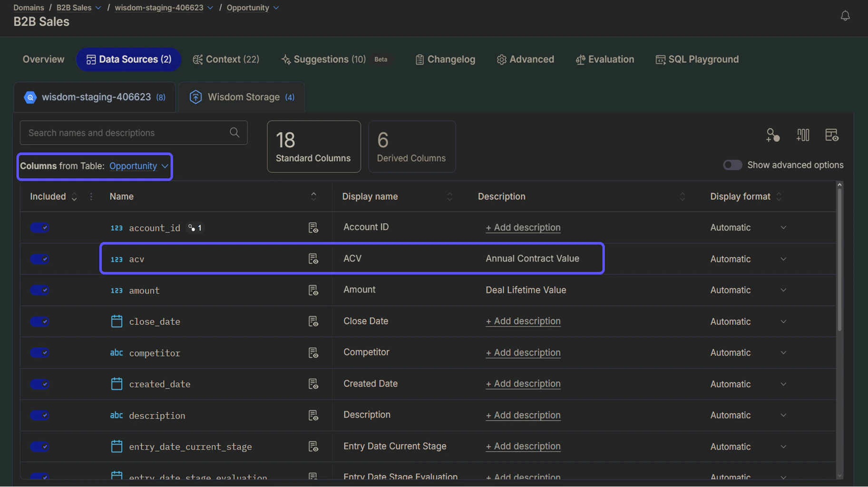
Task: Select the 18 Standard Columns card
Action: click(x=314, y=146)
